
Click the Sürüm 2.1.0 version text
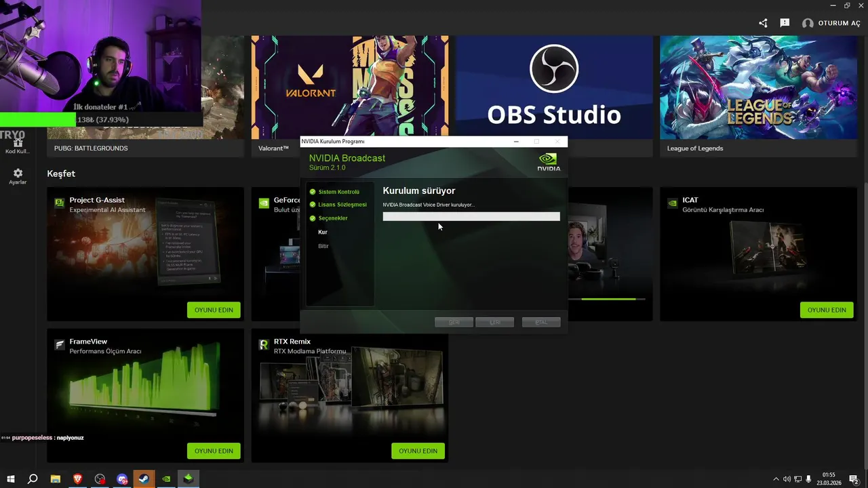coord(327,167)
